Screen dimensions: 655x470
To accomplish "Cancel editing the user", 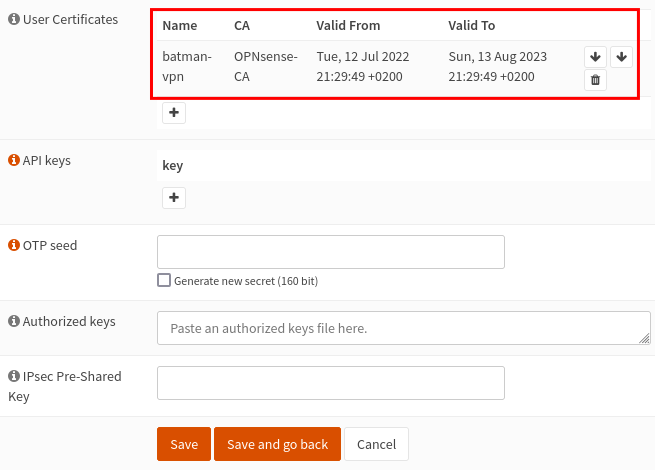I will (x=376, y=444).
